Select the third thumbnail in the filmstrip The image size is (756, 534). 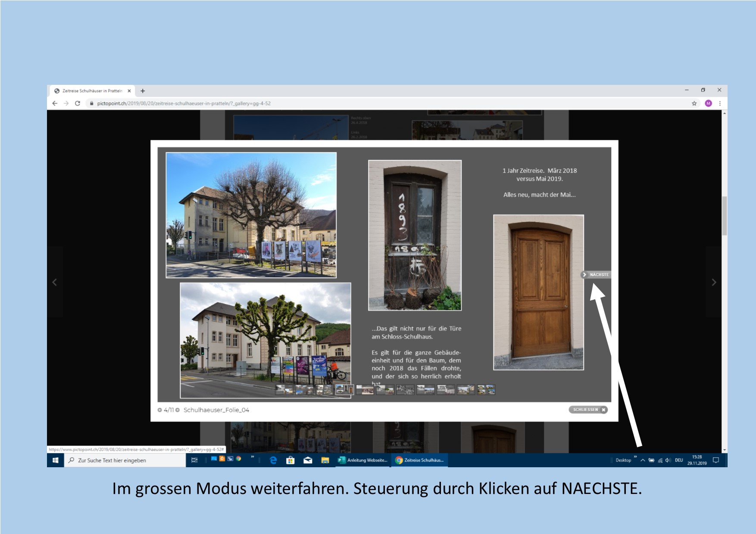(325, 390)
